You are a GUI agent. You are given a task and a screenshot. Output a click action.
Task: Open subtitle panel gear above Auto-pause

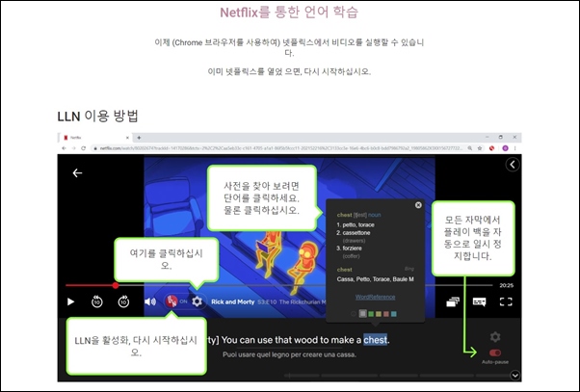pos(495,337)
